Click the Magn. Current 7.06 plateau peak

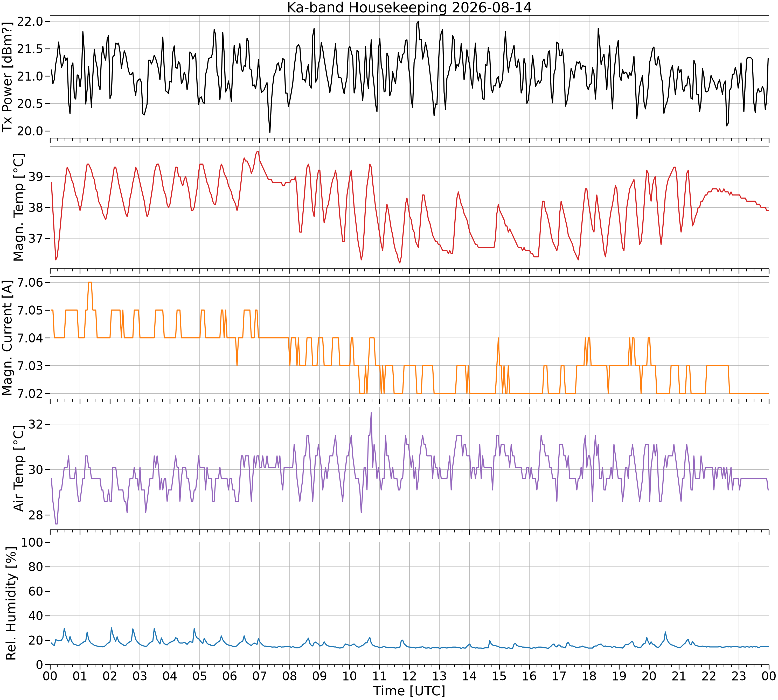coord(90,282)
